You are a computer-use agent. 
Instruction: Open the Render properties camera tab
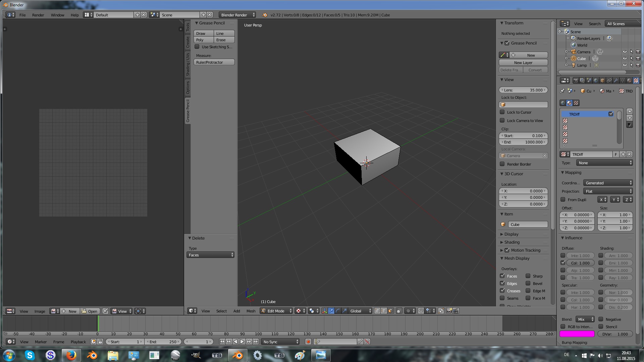(x=576, y=80)
